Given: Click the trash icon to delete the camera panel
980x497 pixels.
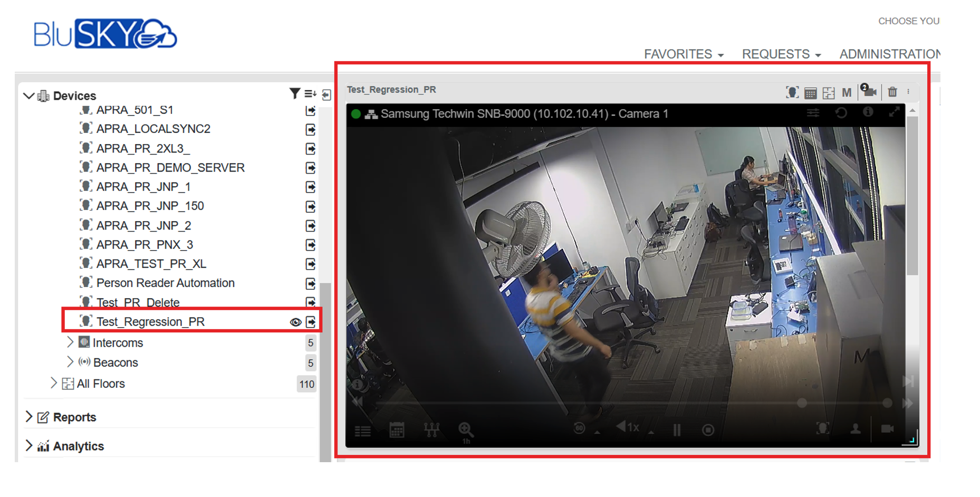Looking at the screenshot, I should (892, 92).
